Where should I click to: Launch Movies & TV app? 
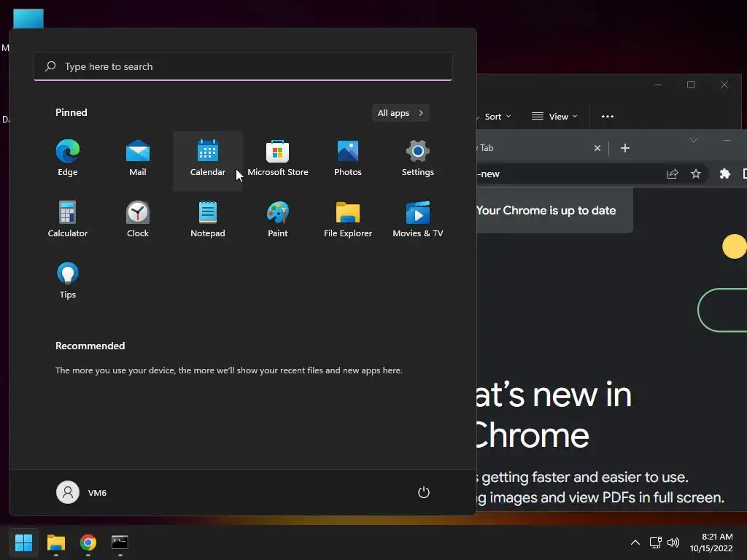pos(418,219)
